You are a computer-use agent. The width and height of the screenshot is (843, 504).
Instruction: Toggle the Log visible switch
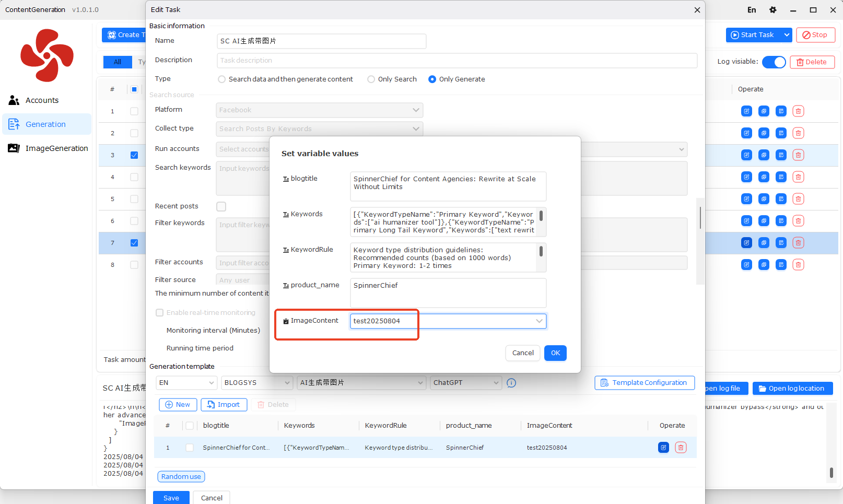[x=774, y=62]
